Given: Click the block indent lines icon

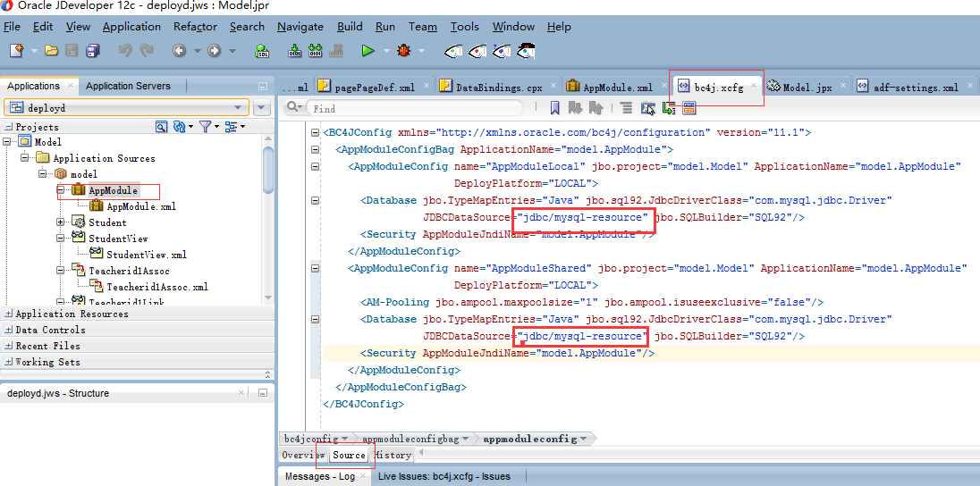Looking at the screenshot, I should [626, 108].
